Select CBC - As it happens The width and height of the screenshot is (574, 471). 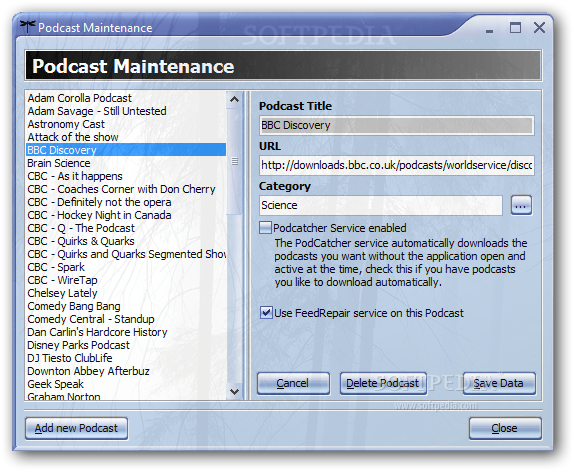126,176
